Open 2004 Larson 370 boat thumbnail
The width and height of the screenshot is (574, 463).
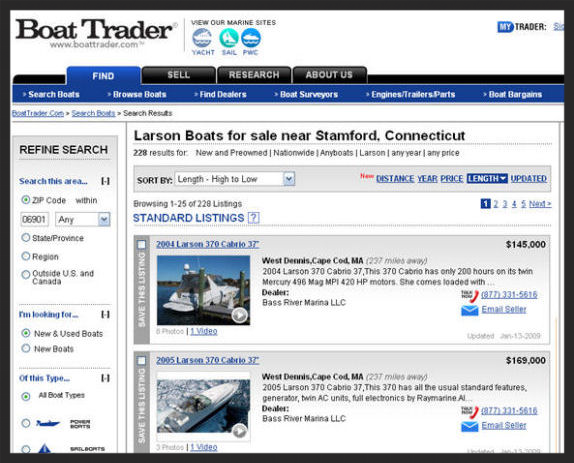[203, 290]
